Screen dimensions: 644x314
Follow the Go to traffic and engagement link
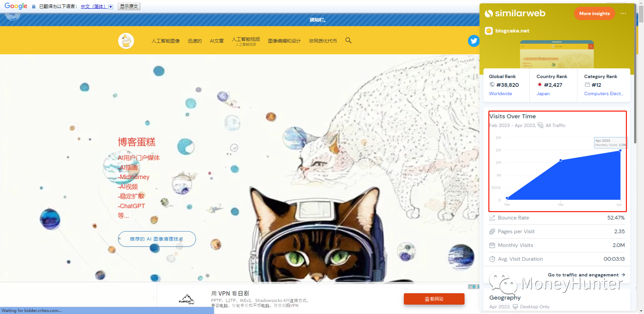coord(586,275)
